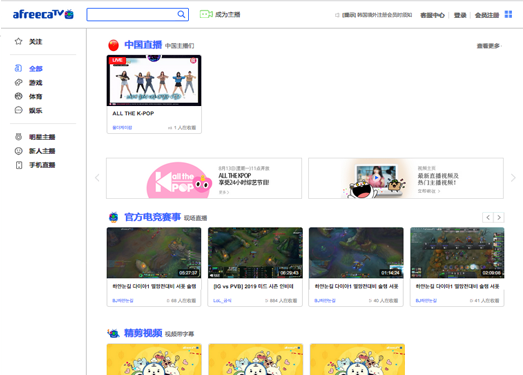Viewport: 523px width, 375px height.
Task: Open the esports video with duration 02:09:08
Action: (x=457, y=253)
